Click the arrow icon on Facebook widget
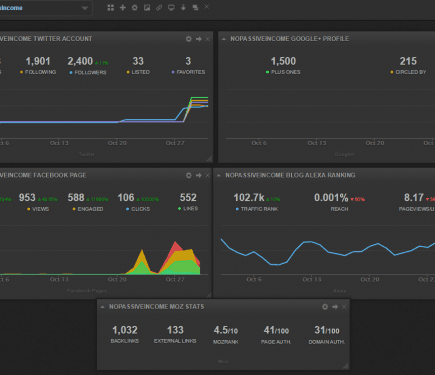Viewport: 435px width, 375px height. pyautogui.click(x=199, y=175)
